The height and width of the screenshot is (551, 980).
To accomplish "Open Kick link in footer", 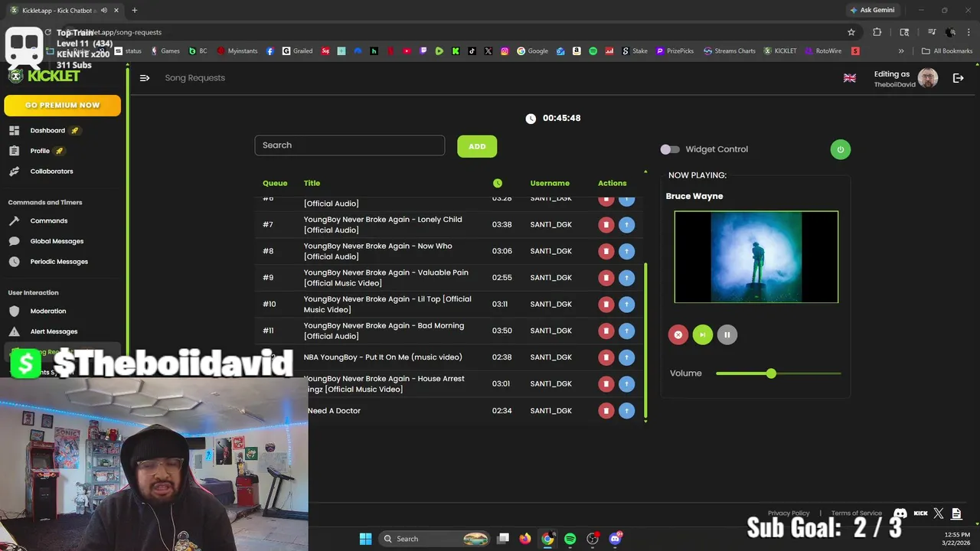I will tap(920, 514).
